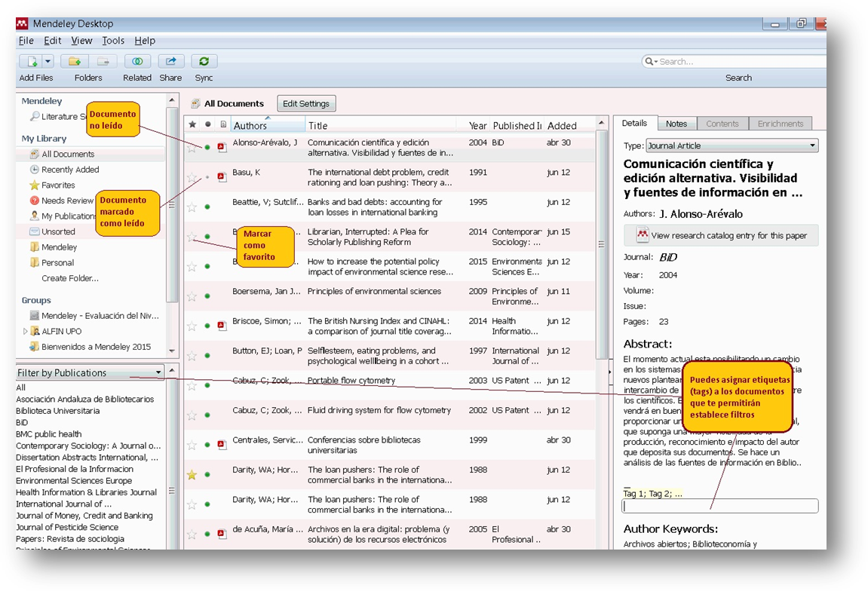
Task: Toggle favorite star on the Beattie row
Action: [192, 207]
